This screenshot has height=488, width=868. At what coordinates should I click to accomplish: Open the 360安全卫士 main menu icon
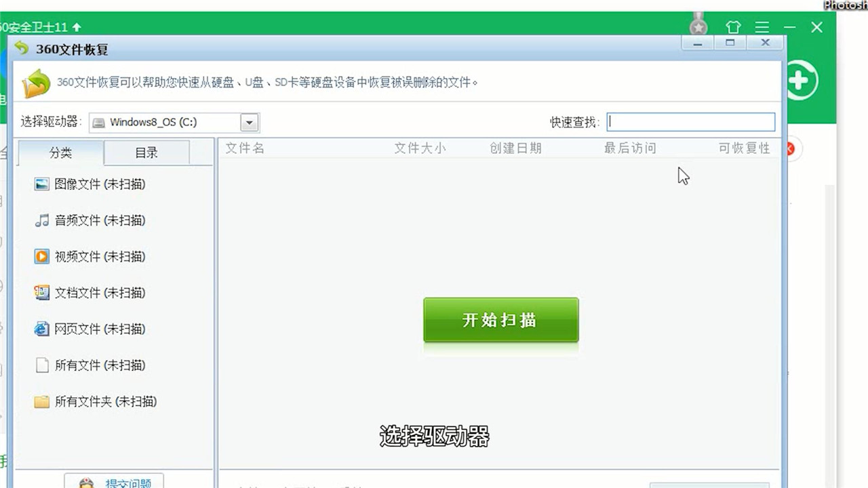[x=762, y=27]
